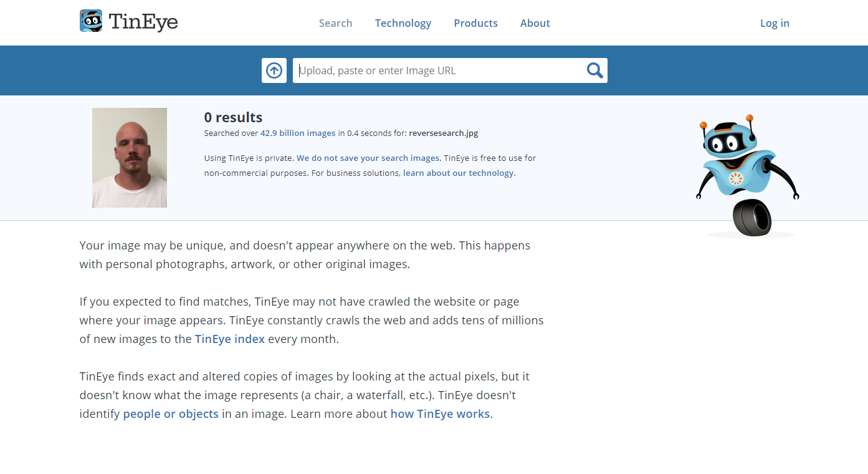
Task: Click the upload image arrow button
Action: coord(274,70)
